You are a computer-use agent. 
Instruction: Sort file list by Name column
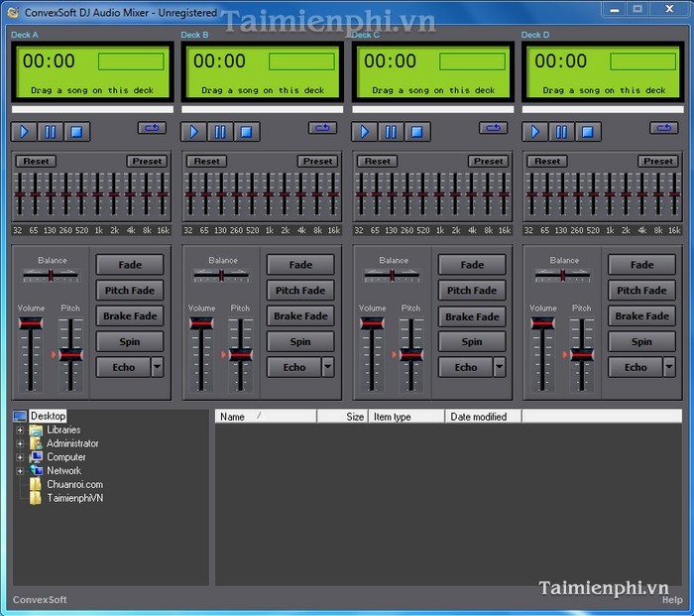pyautogui.click(x=266, y=417)
